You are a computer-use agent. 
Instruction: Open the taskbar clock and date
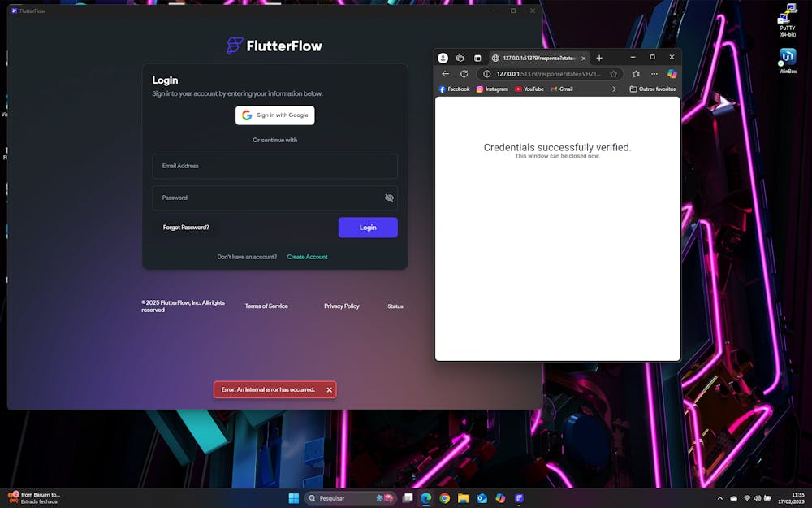[x=791, y=498]
